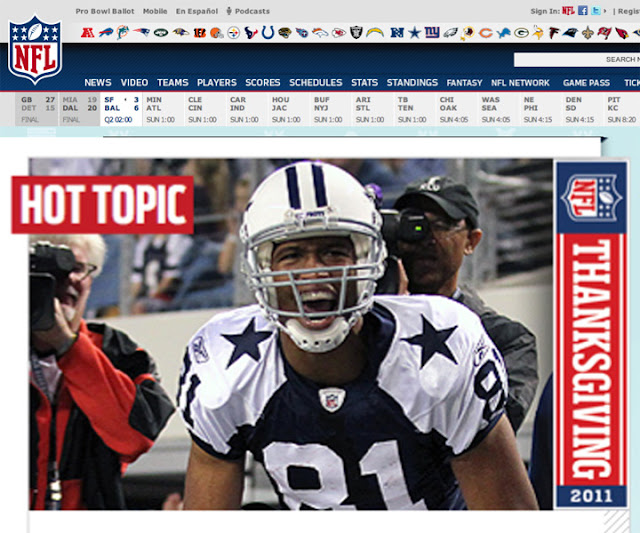Open the Tampa Bay Buccaneers logo
640x533 pixels.
click(604, 33)
